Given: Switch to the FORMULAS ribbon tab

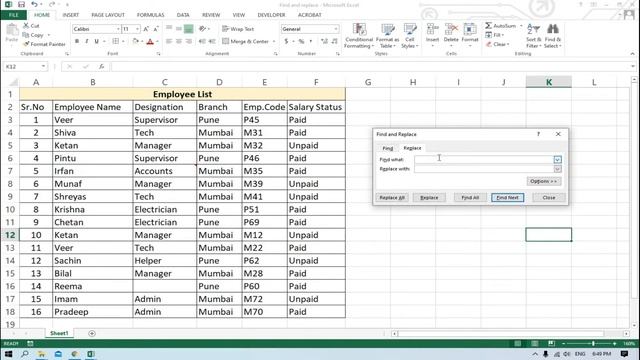Looking at the screenshot, I should [x=150, y=15].
